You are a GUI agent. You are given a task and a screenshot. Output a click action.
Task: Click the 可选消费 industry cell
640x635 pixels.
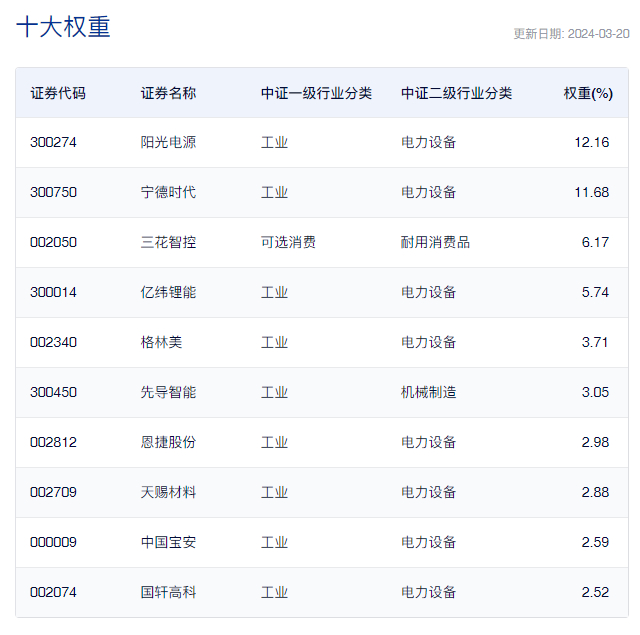289,242
